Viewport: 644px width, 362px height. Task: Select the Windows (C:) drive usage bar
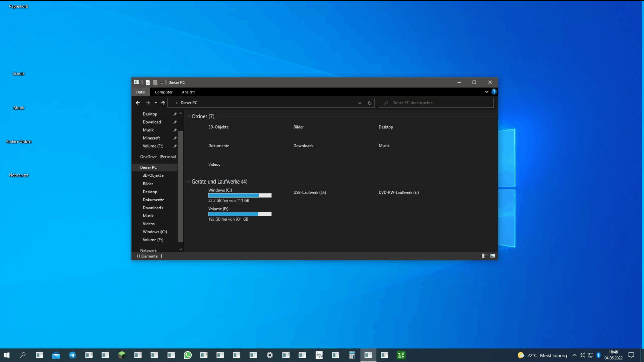point(239,195)
